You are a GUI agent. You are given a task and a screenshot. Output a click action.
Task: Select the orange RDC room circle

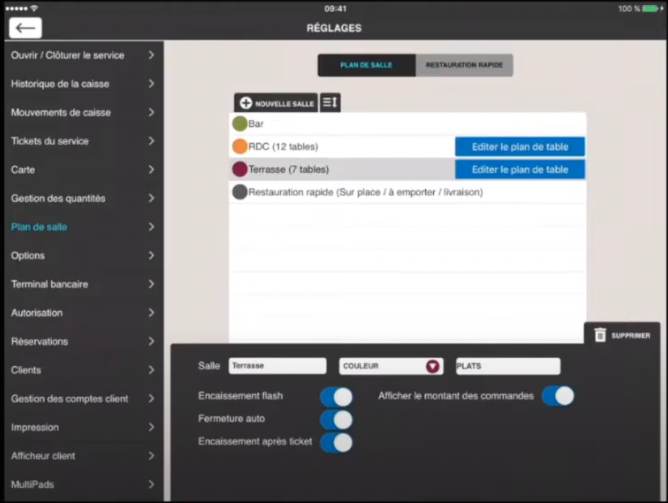pos(240,146)
